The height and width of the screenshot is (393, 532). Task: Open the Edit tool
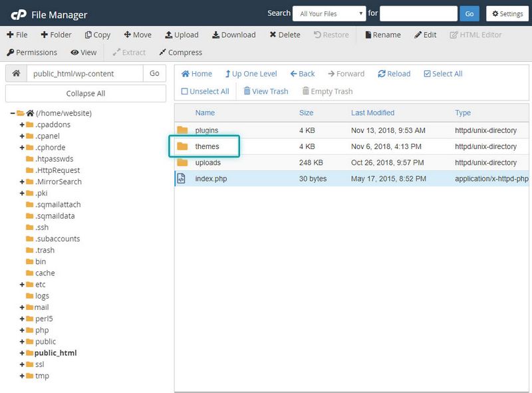tap(425, 35)
